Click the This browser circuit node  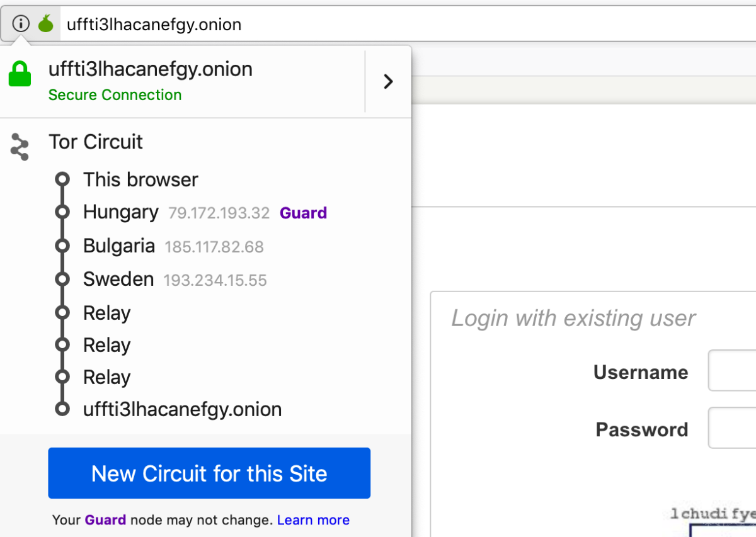pos(140,180)
